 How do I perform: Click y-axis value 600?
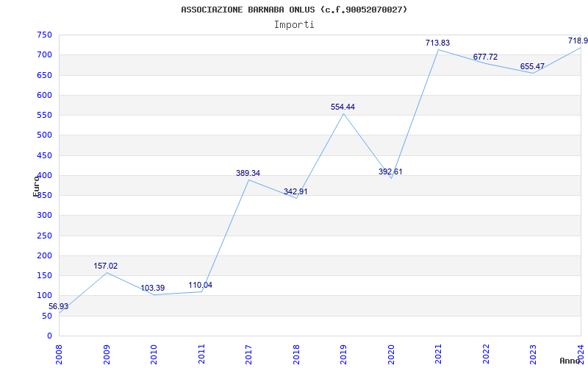(x=44, y=95)
